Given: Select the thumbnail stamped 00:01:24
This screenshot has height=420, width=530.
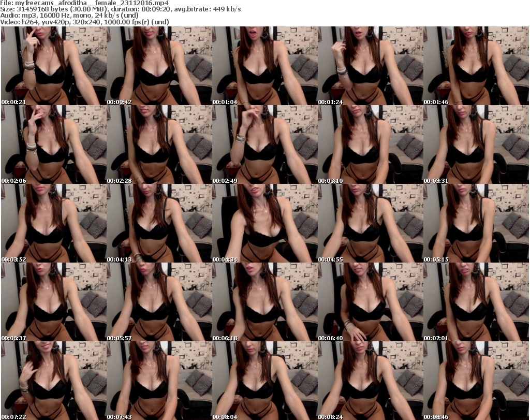Looking at the screenshot, I should pos(371,66).
